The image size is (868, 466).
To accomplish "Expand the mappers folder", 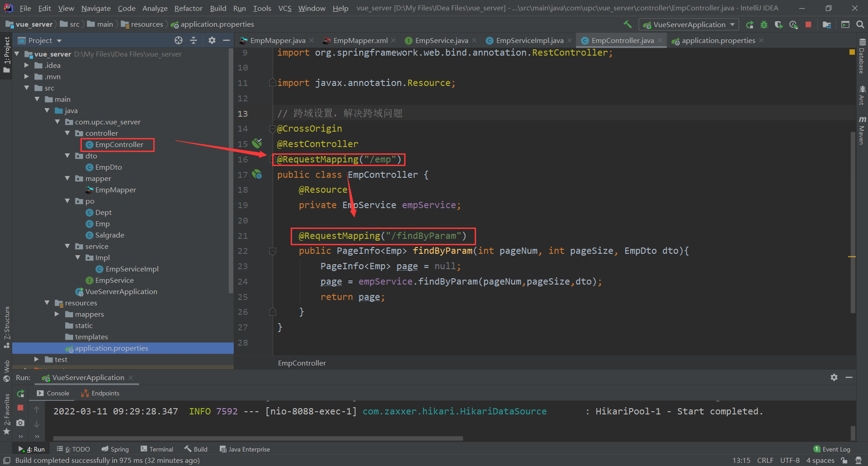I will coord(57,314).
